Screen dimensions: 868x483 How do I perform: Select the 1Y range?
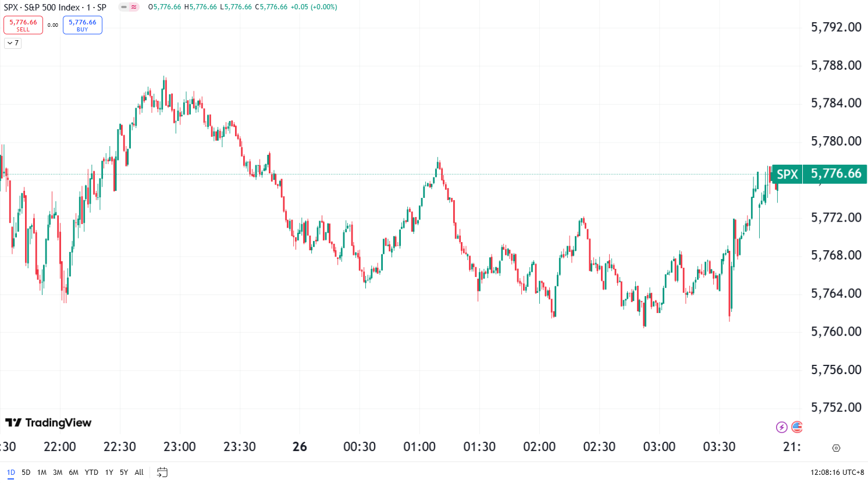pyautogui.click(x=108, y=473)
